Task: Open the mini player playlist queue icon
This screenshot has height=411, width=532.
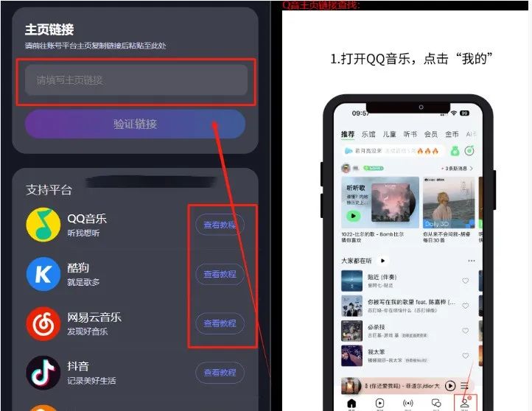Action: tap(464, 385)
